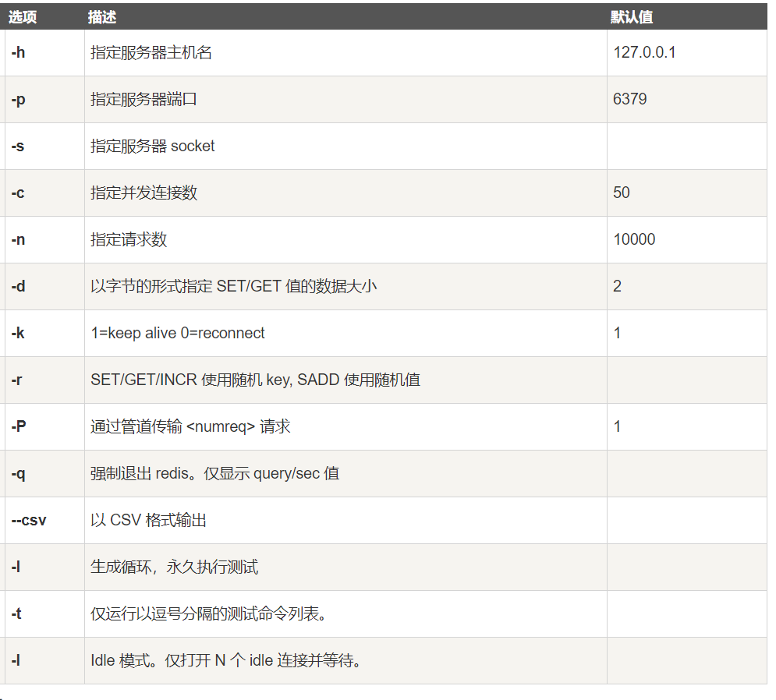The width and height of the screenshot is (776, 700).
Task: Select default value 1 in -P row
Action: coord(617,426)
